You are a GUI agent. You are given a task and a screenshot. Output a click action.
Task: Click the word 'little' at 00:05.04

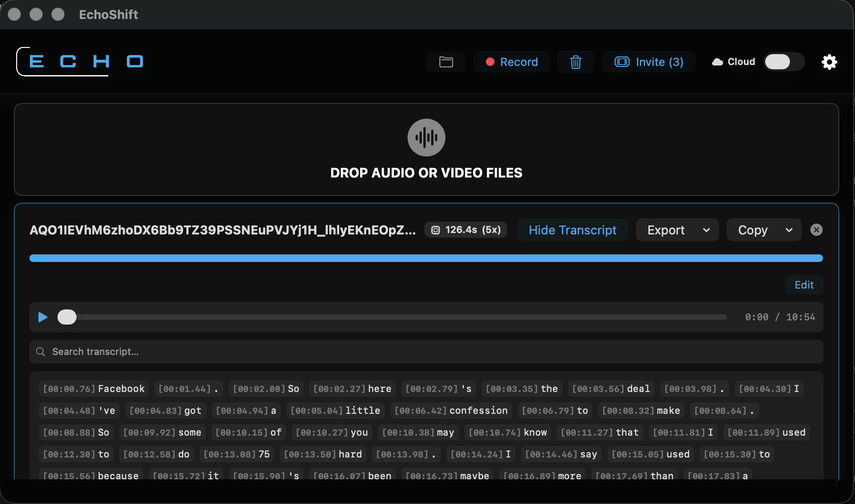(x=335, y=411)
